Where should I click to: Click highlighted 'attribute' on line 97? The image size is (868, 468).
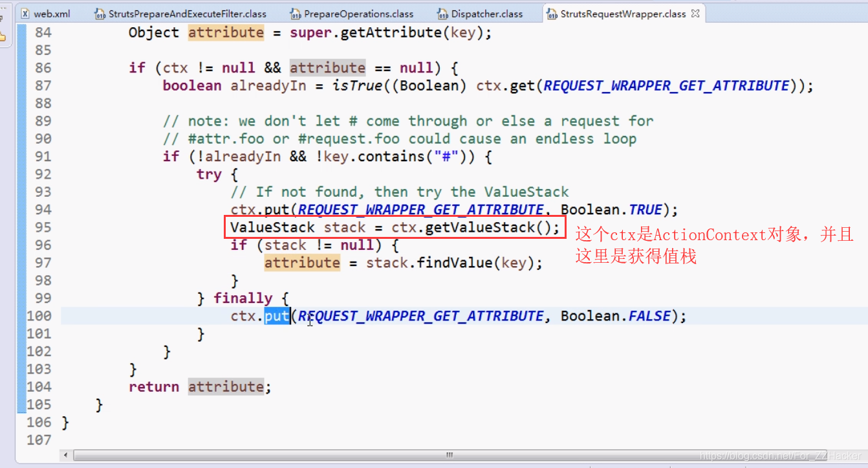click(302, 263)
